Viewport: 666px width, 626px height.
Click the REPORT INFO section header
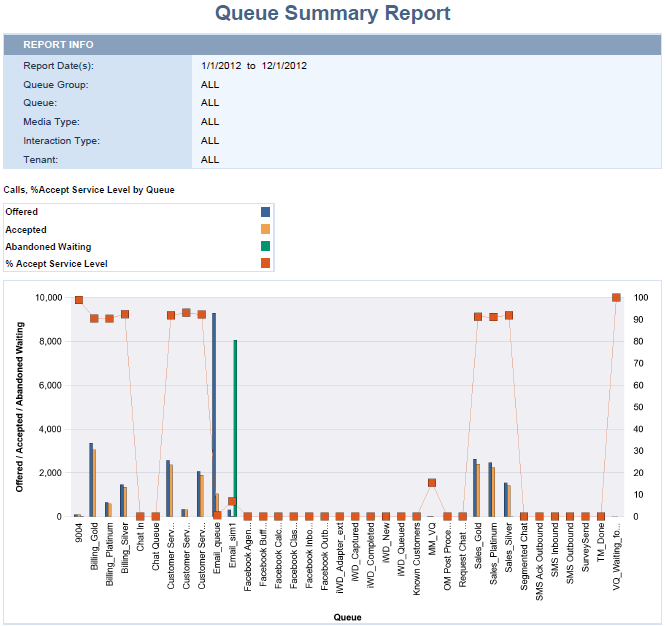(x=58, y=45)
